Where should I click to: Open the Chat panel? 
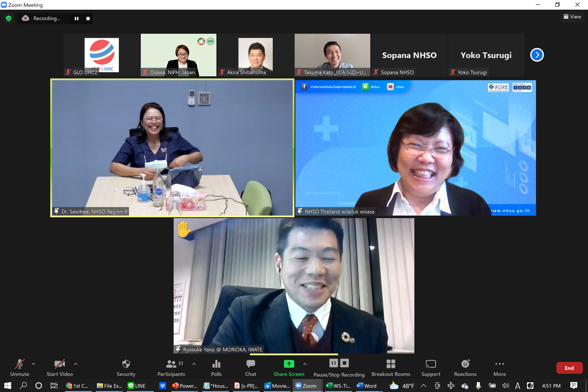click(x=251, y=368)
